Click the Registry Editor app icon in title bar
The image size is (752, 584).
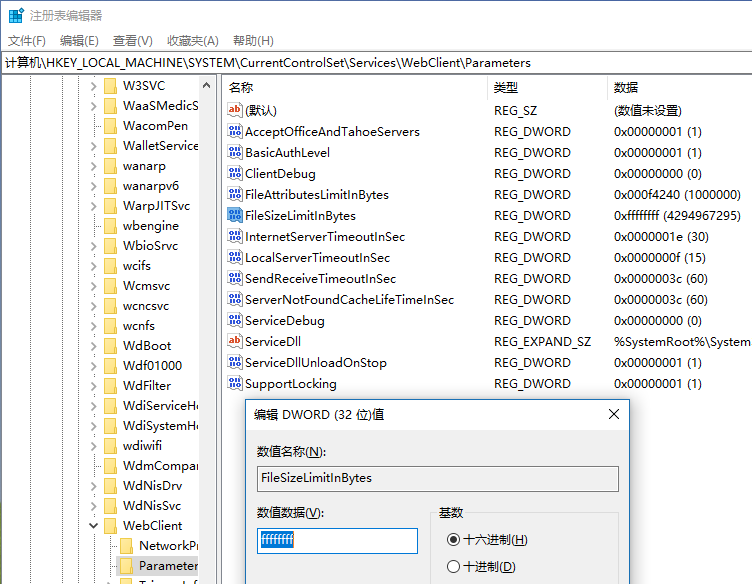point(16,15)
